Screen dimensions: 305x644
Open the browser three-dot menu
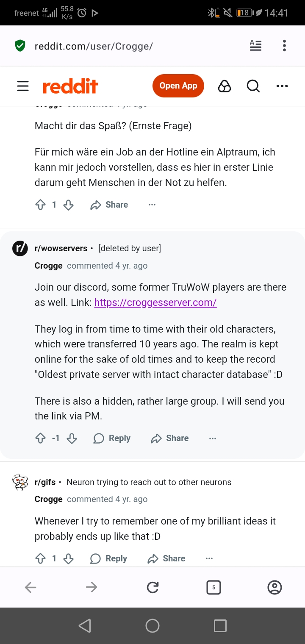click(284, 46)
